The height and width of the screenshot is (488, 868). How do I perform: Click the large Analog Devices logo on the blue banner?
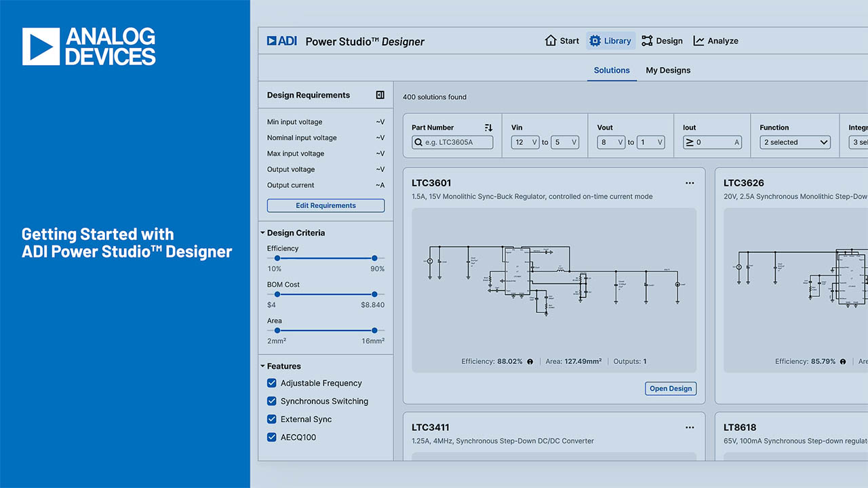pyautogui.click(x=89, y=46)
